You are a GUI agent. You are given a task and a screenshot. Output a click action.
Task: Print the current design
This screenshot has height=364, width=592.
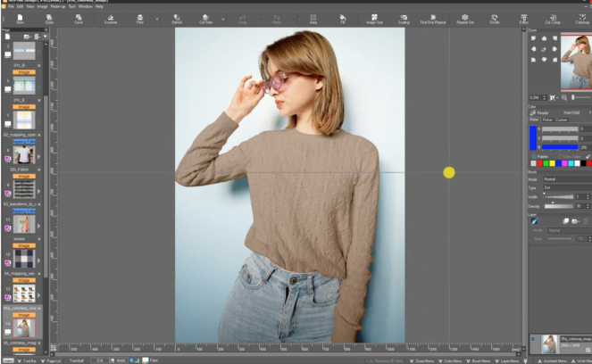click(139, 20)
